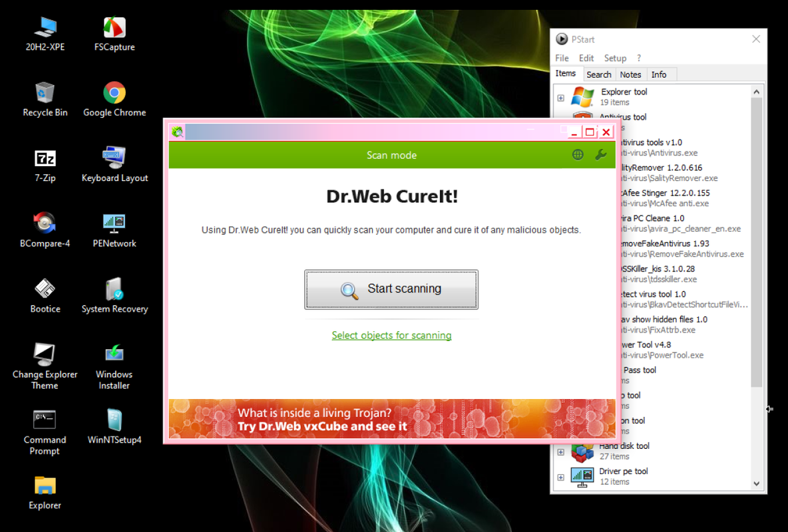Click the PStart list scroll-up arrow
The height and width of the screenshot is (532, 788).
(x=756, y=92)
